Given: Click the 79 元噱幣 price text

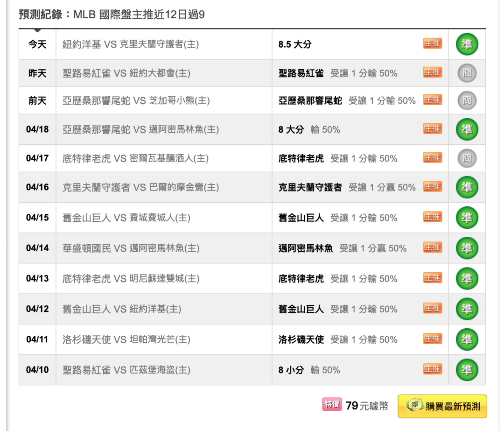Looking at the screenshot, I should click(x=367, y=406).
